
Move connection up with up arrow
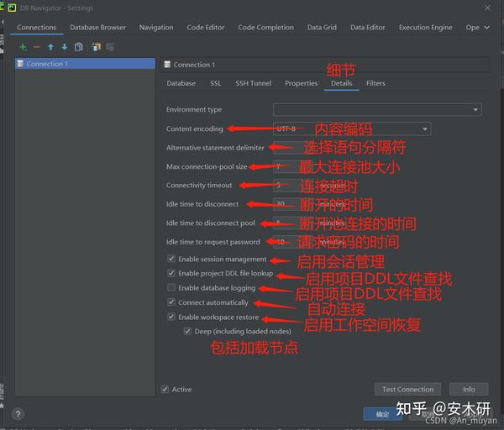pos(50,47)
